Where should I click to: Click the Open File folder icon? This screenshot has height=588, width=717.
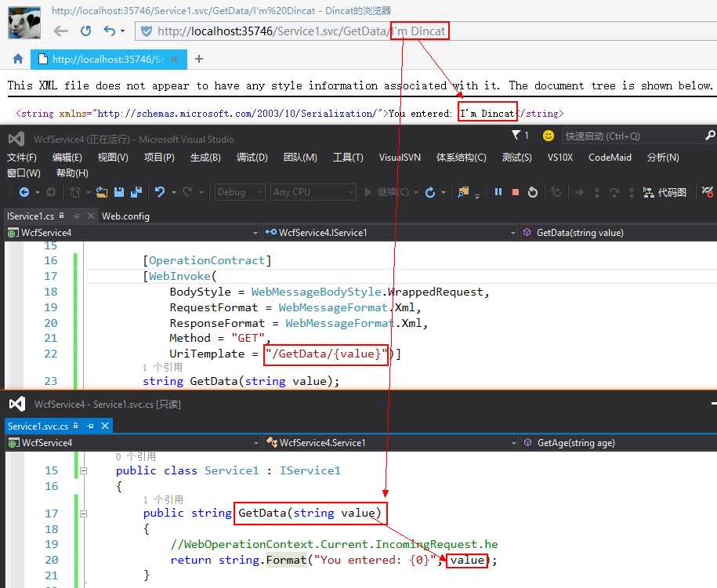point(102,192)
